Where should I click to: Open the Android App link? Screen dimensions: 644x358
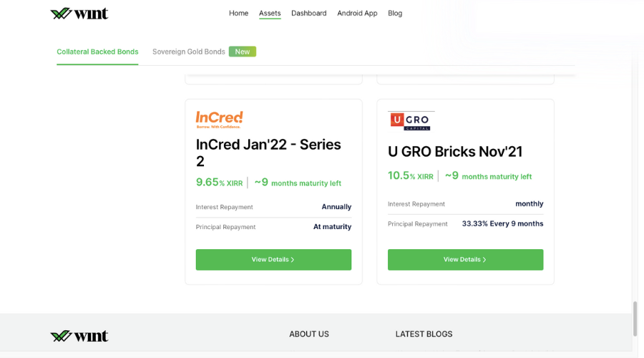[357, 13]
